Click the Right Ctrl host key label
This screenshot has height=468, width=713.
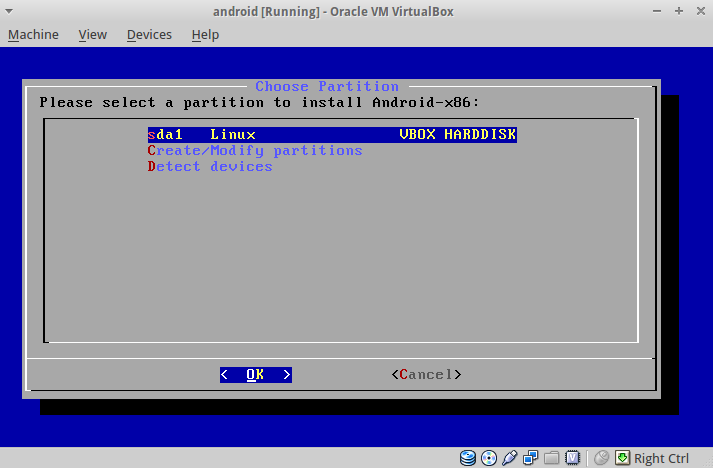661,458
